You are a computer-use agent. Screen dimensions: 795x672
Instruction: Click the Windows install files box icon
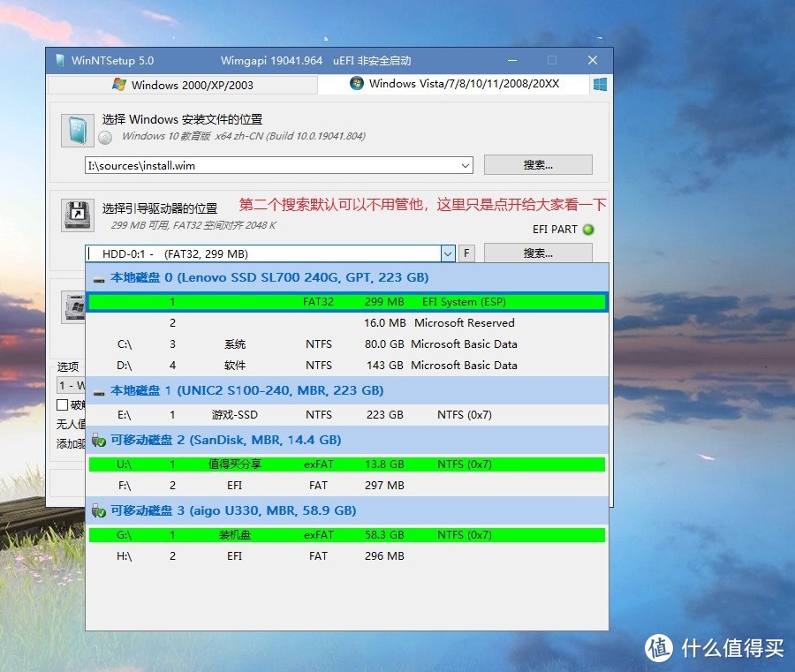pos(78,130)
